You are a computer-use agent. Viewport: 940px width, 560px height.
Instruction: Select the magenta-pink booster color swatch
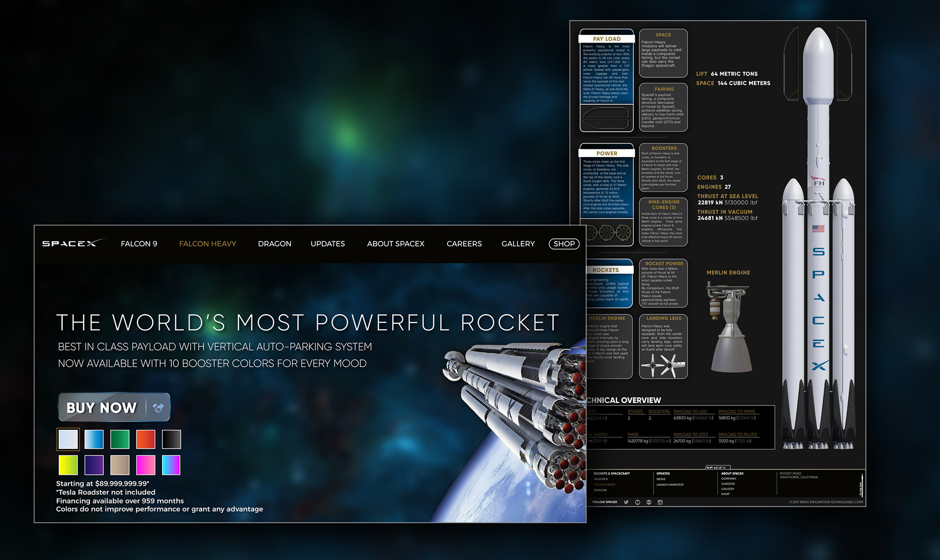[145, 465]
